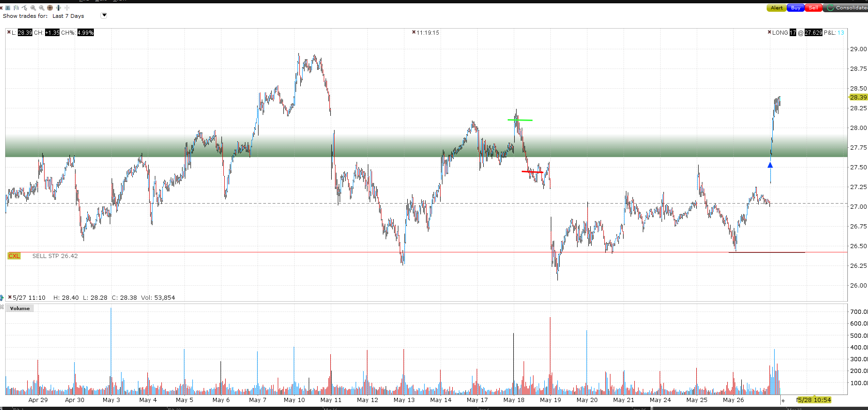
Task: Click the blue vertical resize arrows icon
Action: (x=2, y=297)
